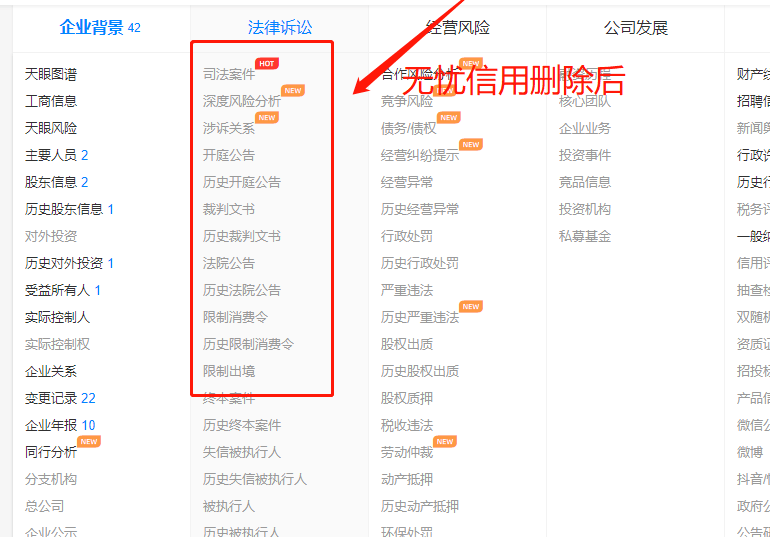Select 限制出境 item
This screenshot has height=537, width=770.
pos(229,372)
